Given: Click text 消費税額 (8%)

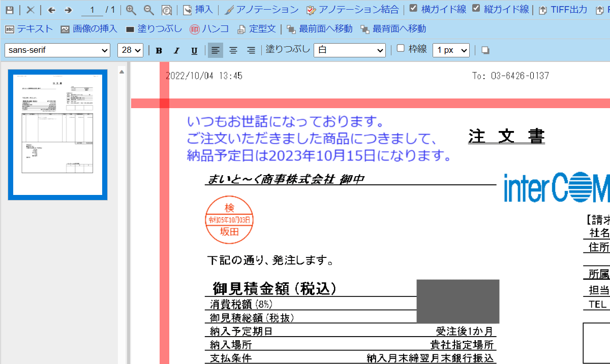Looking at the screenshot, I should tap(241, 304).
